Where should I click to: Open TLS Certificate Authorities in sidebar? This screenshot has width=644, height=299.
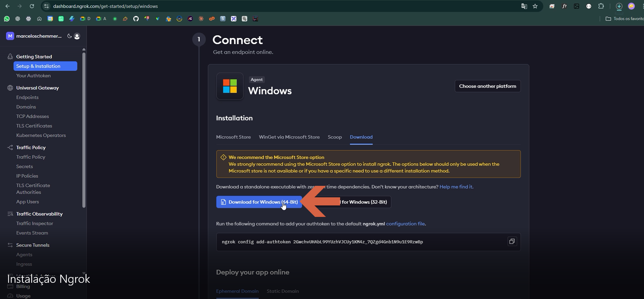[33, 189]
